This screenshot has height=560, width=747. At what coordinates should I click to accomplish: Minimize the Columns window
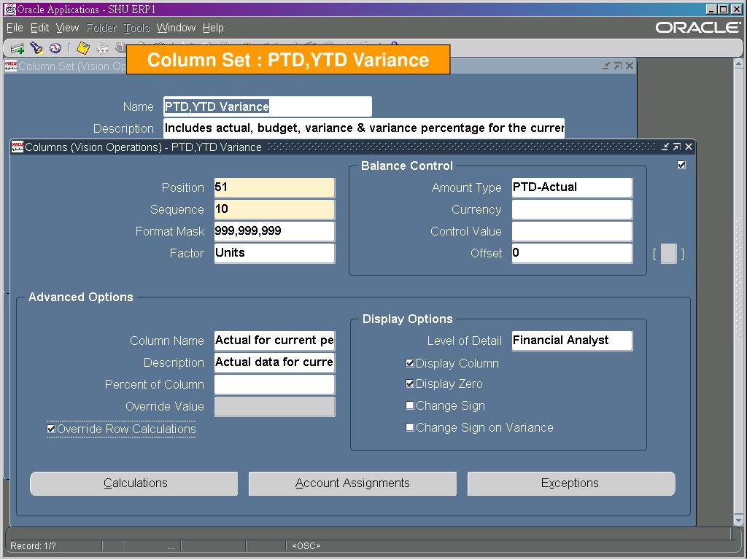pos(665,147)
